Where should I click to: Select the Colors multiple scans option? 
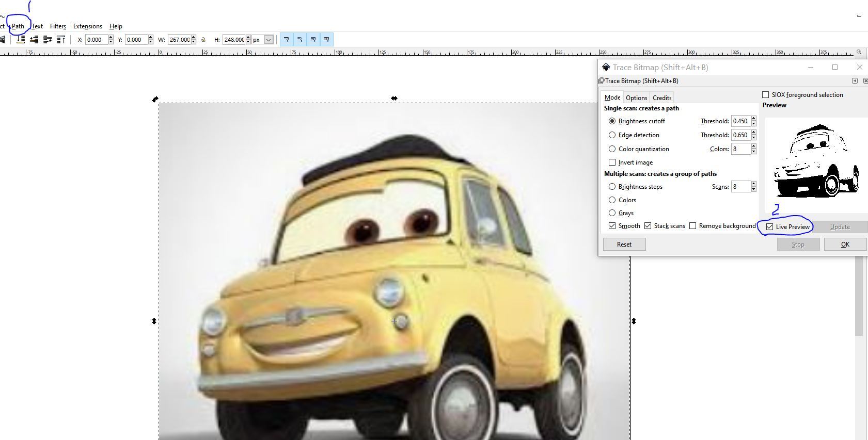pyautogui.click(x=612, y=200)
